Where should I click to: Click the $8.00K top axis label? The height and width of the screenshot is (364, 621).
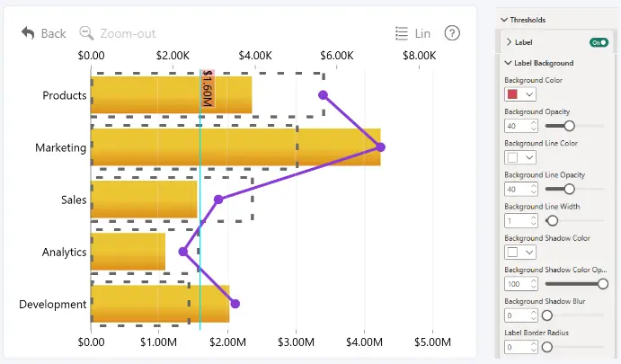[419, 56]
